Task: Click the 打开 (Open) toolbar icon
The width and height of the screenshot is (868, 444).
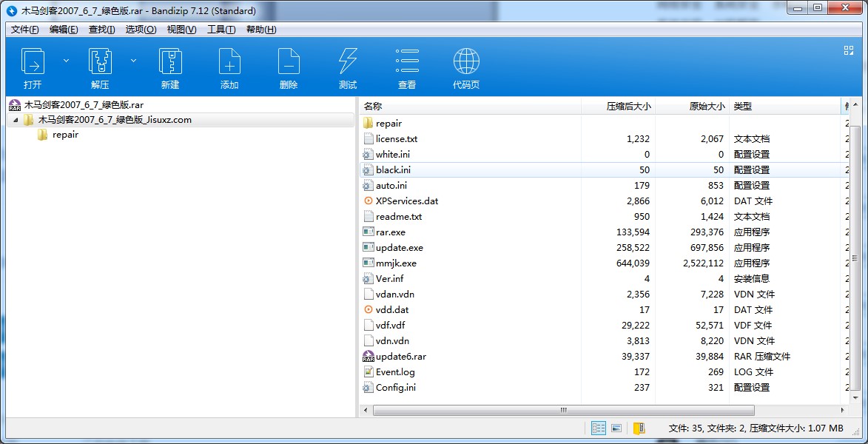Action: (33, 61)
